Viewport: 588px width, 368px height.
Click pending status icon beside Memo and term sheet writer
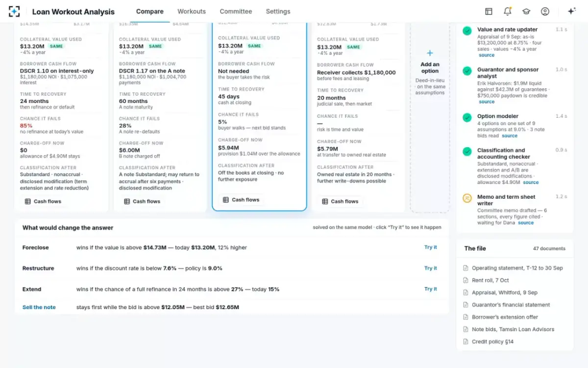(x=467, y=198)
